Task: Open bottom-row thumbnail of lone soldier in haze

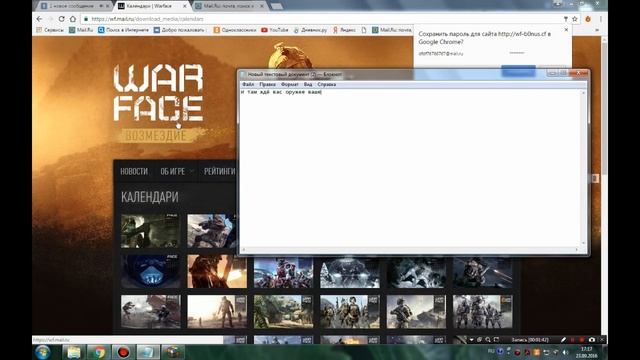Action: click(217, 311)
